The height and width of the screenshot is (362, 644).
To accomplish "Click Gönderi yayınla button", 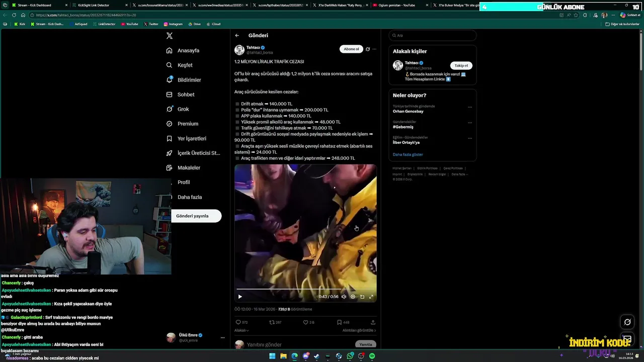I will 196,216.
